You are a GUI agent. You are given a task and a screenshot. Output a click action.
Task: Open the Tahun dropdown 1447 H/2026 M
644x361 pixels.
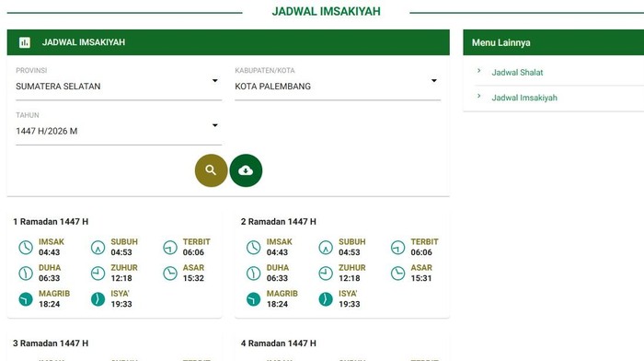click(x=119, y=131)
